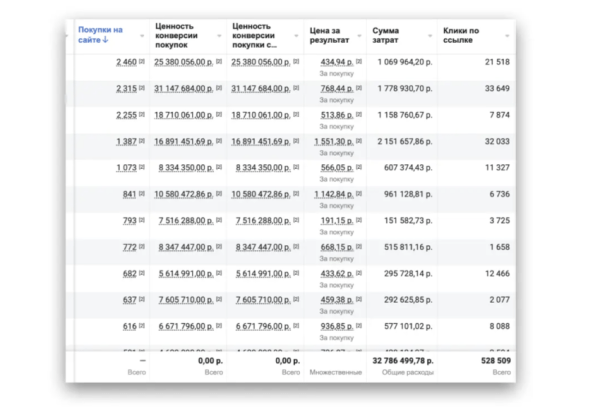
Task: Open dropdown arrow on Покупки на сайте column
Action: click(x=142, y=36)
